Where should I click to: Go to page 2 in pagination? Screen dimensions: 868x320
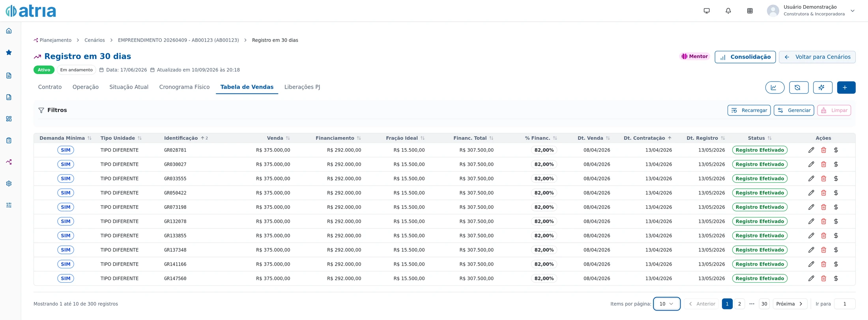pos(739,304)
